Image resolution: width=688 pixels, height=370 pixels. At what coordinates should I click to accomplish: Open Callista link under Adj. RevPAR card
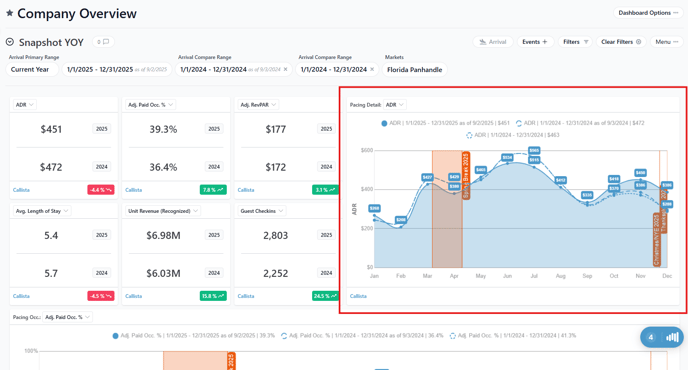click(246, 190)
